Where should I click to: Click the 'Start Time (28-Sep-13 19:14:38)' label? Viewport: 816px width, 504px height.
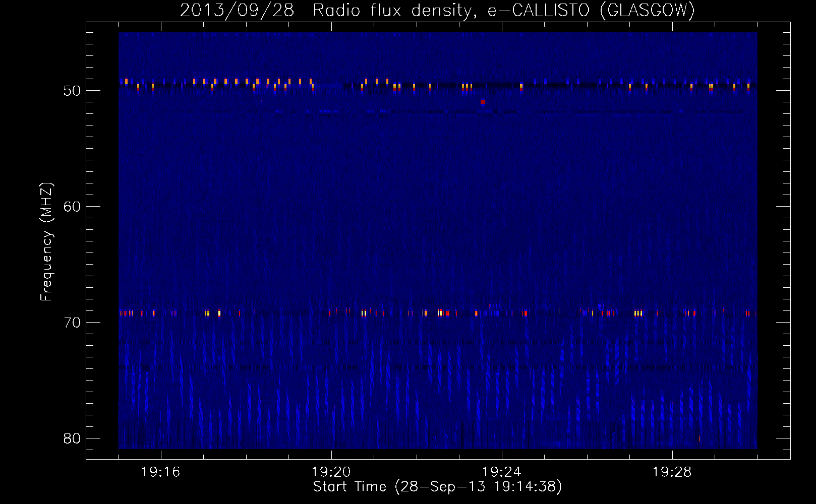[x=437, y=487]
